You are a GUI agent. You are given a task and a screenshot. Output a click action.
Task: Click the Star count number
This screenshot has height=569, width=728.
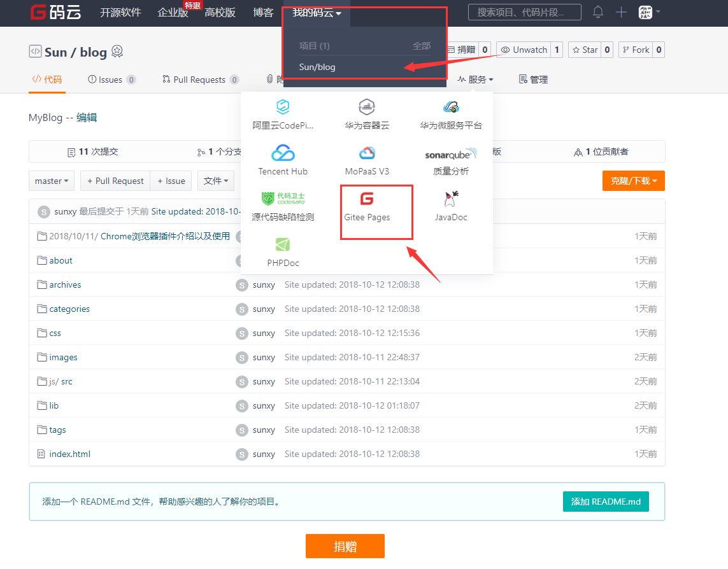click(x=607, y=50)
